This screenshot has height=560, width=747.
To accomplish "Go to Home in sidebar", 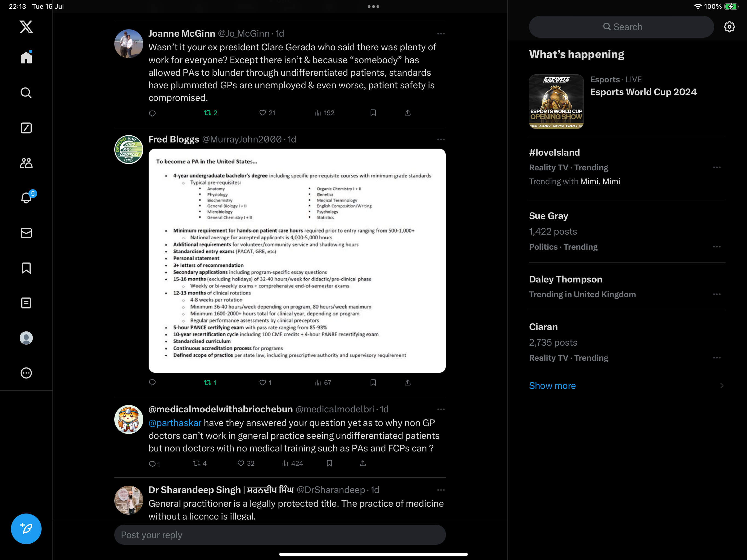I will click(x=26, y=58).
